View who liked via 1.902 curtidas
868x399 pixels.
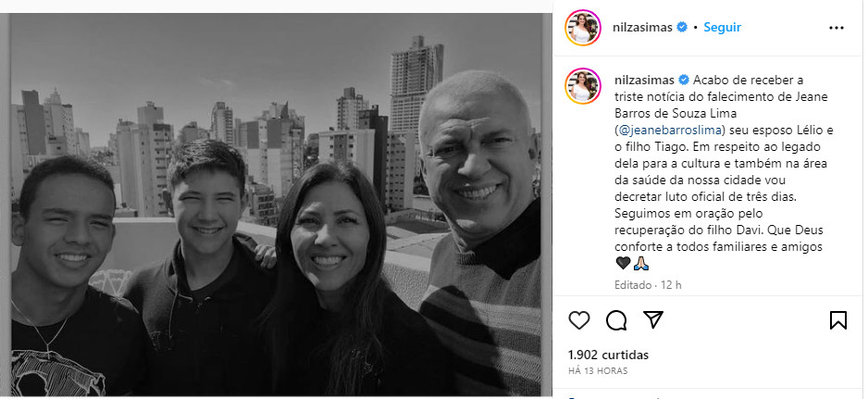608,355
